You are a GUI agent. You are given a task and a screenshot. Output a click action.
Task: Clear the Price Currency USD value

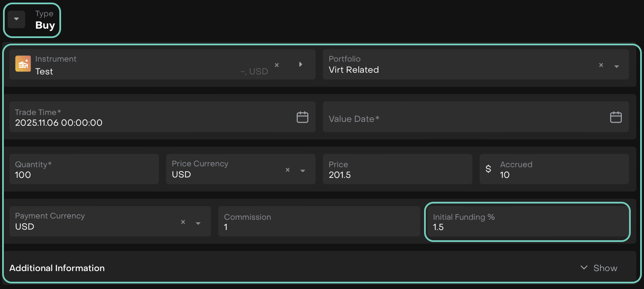click(x=287, y=170)
